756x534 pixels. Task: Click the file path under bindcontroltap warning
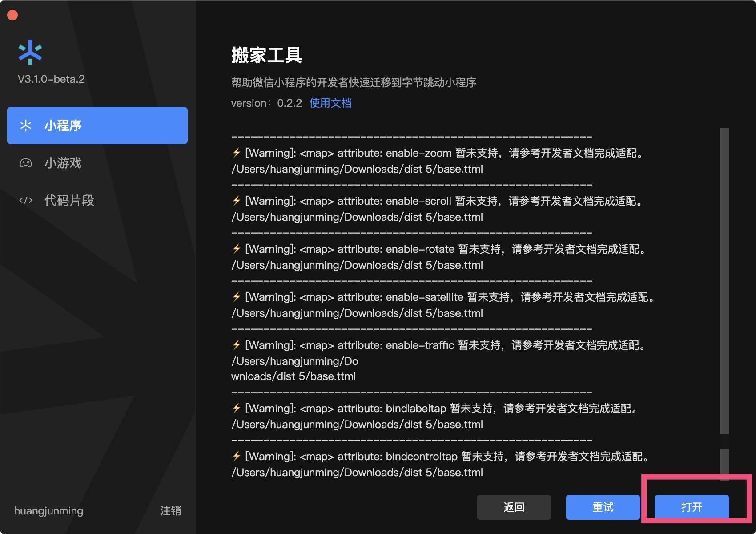click(357, 473)
